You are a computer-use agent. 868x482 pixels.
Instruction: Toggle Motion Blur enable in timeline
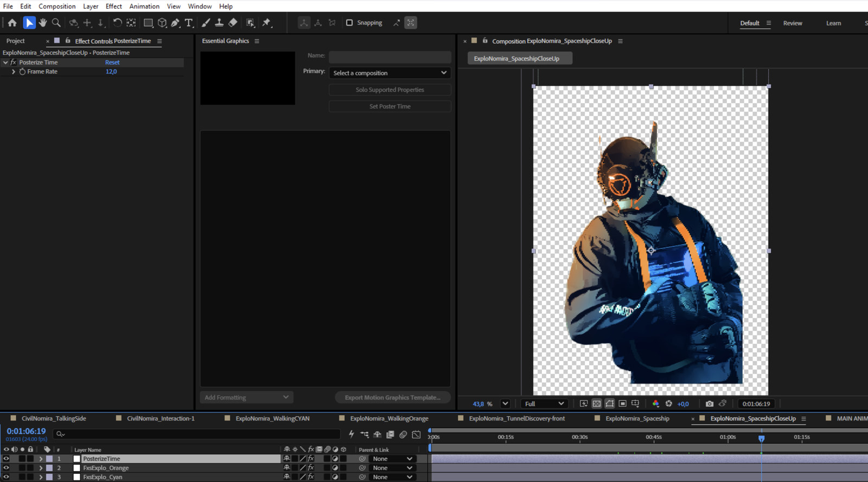403,434
